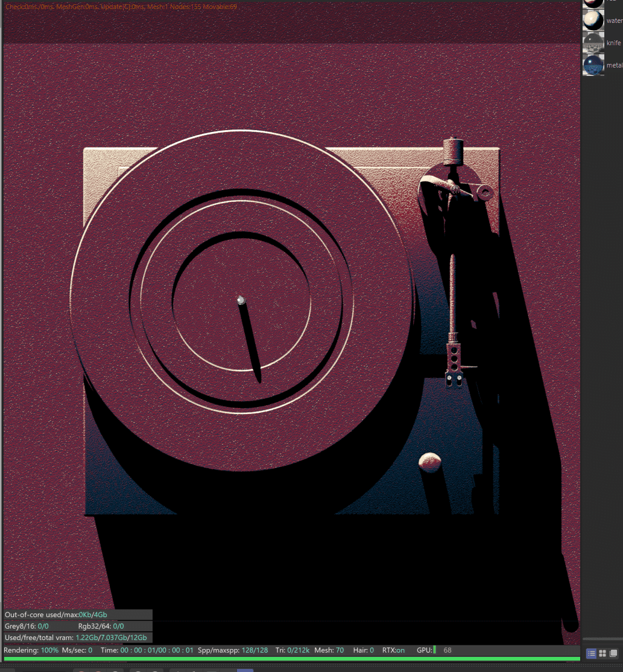This screenshot has height=672, width=623.
Task: Pick the knife material preview thumbnail
Action: point(593,43)
